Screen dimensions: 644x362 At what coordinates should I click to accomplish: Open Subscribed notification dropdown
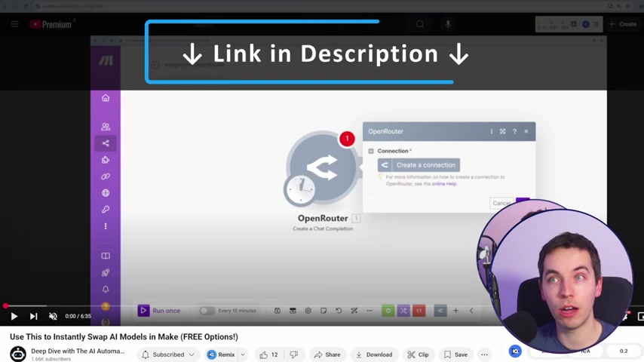click(x=168, y=354)
